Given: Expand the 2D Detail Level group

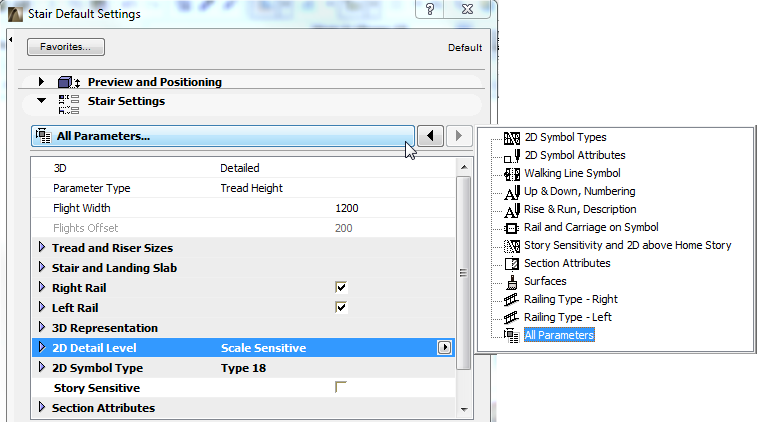Looking at the screenshot, I should (42, 347).
